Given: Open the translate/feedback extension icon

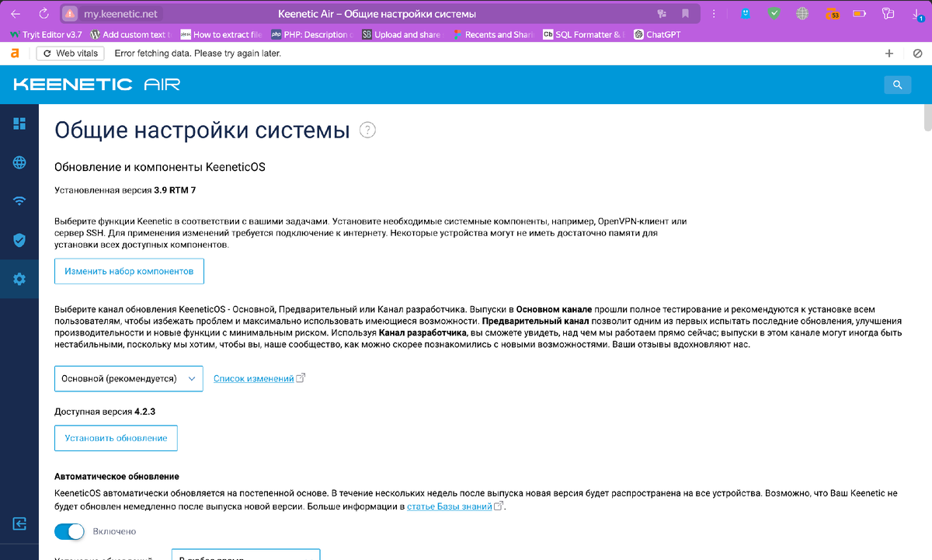Looking at the screenshot, I should coord(889,14).
